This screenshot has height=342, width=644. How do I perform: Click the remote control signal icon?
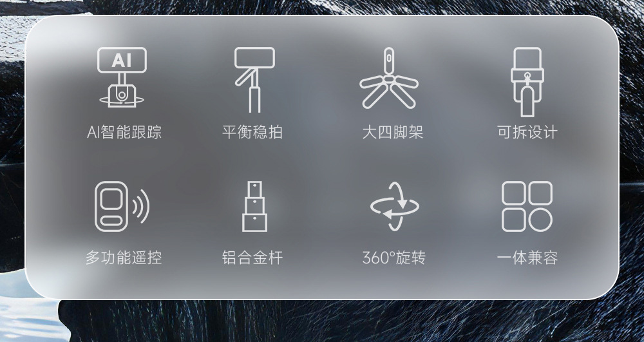click(x=122, y=207)
